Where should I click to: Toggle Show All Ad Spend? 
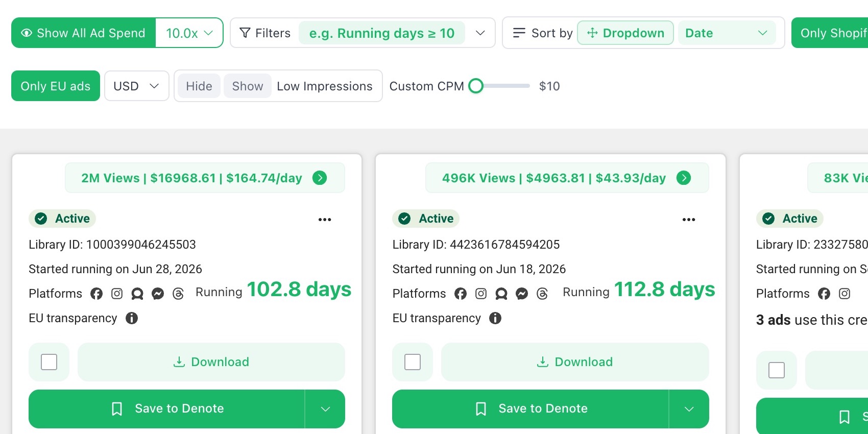(84, 33)
